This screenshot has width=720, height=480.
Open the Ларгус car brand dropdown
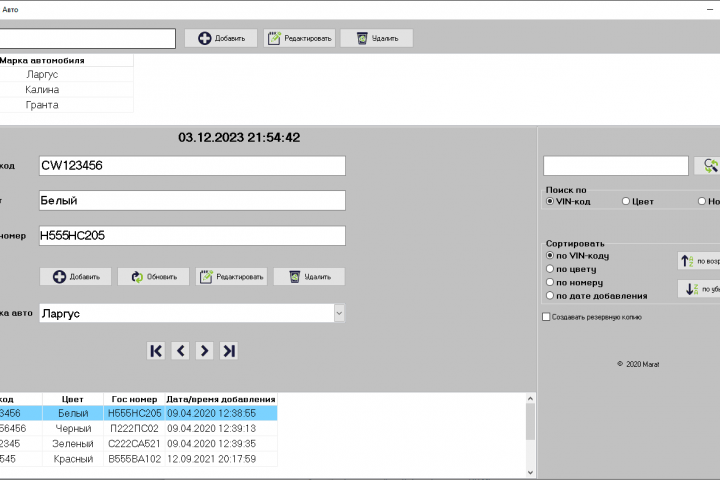click(x=339, y=313)
